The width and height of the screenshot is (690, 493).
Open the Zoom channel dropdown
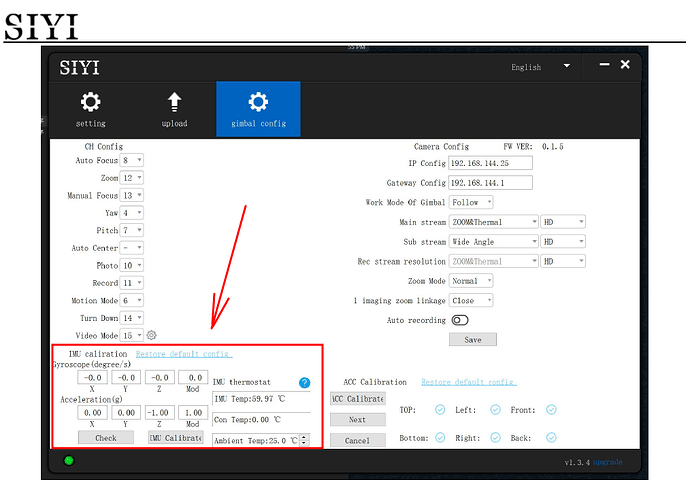tap(132, 178)
